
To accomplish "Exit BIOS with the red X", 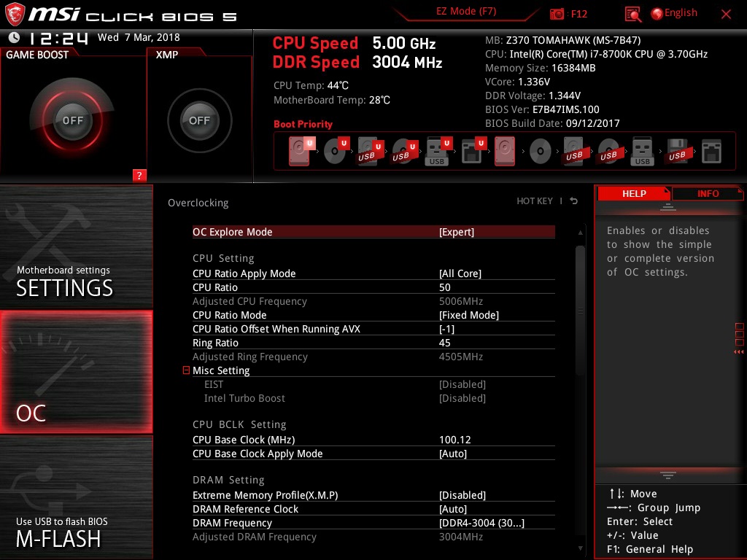I will pos(726,15).
